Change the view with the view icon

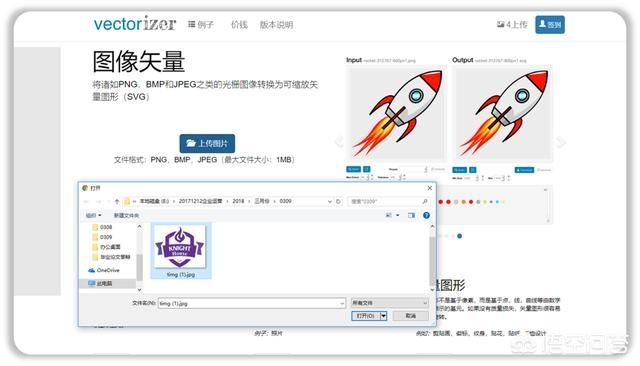tap(389, 215)
